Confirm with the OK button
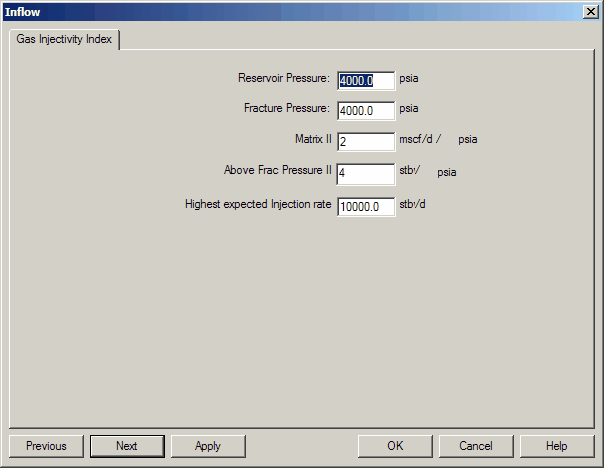Viewport: 604px width, 468px height. [395, 446]
